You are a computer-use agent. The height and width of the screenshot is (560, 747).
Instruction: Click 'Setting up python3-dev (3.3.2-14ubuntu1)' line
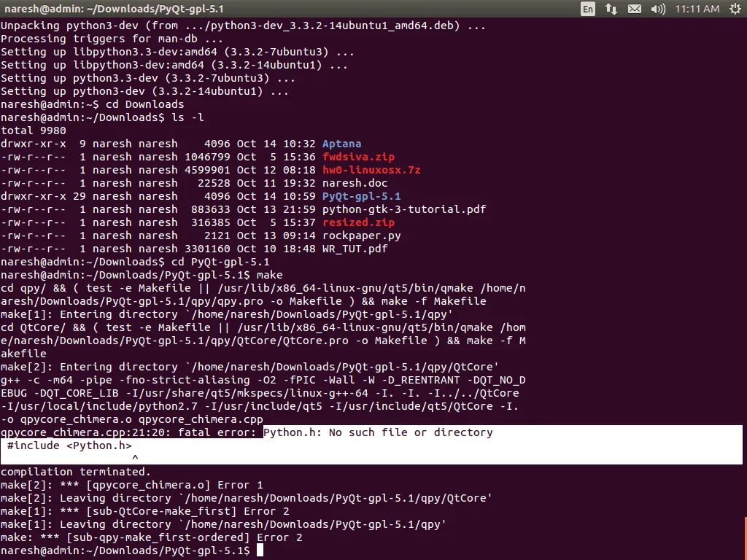(145, 91)
